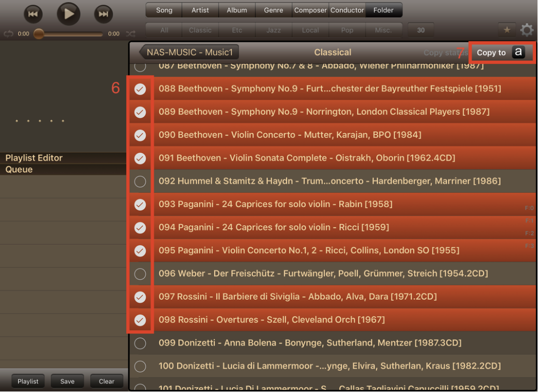Select the Pop filter

coord(347,30)
